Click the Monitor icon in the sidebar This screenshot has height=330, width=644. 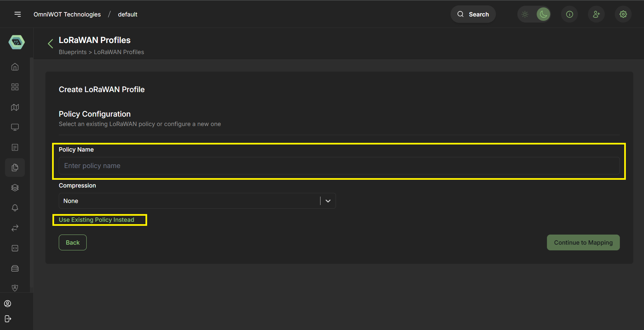click(x=15, y=127)
